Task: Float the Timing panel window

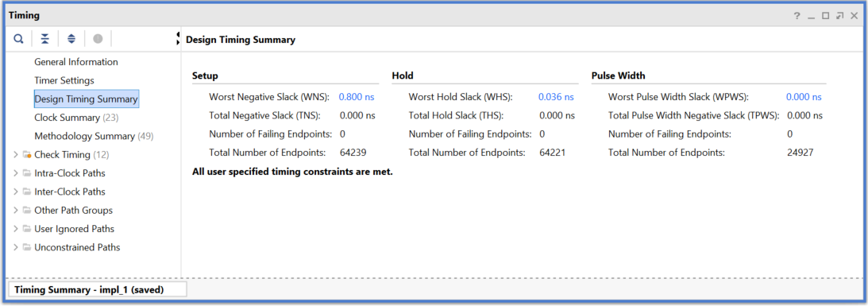Action: (839, 16)
